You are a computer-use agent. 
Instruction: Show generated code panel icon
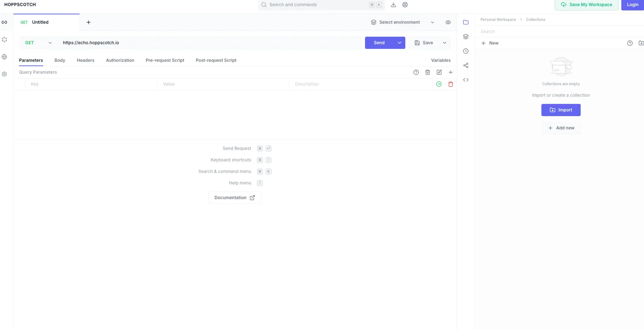point(466,80)
